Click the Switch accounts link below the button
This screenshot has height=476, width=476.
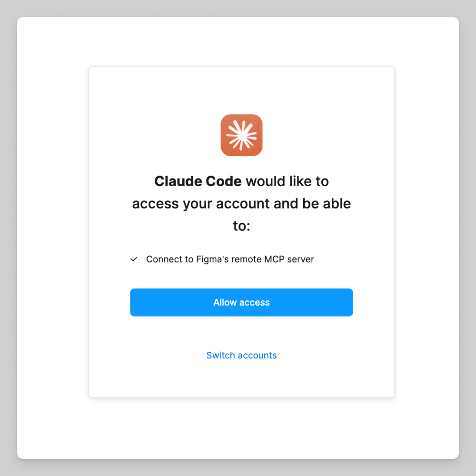(241, 355)
